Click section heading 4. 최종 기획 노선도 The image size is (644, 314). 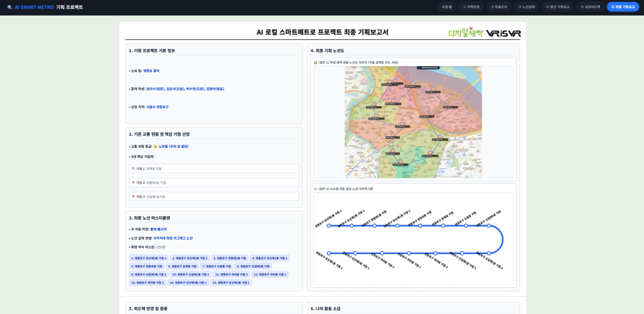[x=328, y=50]
